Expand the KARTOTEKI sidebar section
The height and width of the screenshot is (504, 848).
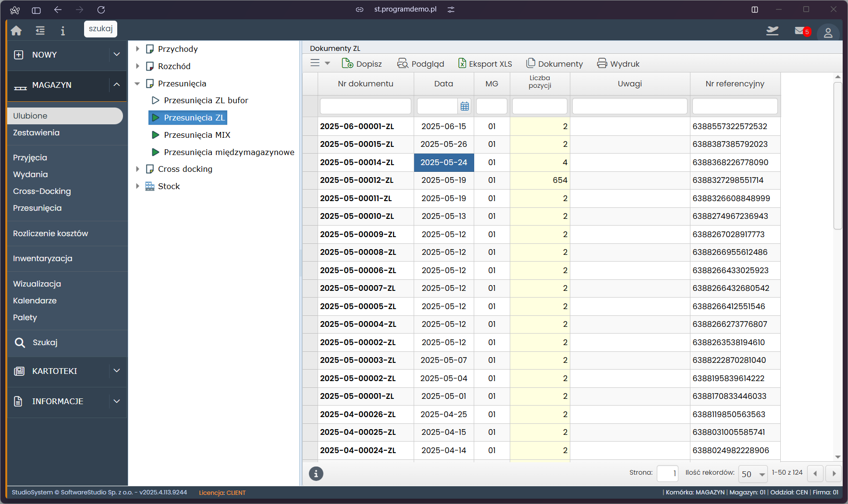coord(116,371)
